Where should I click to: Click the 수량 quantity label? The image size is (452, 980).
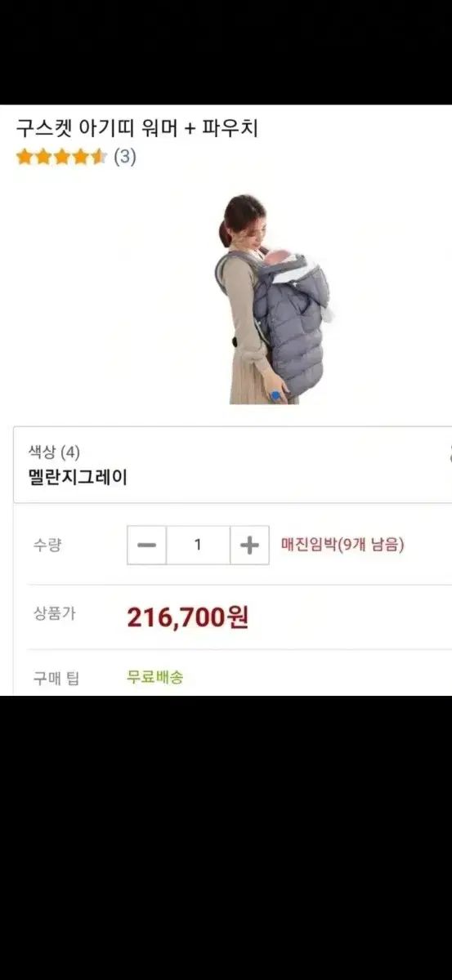coord(47,545)
